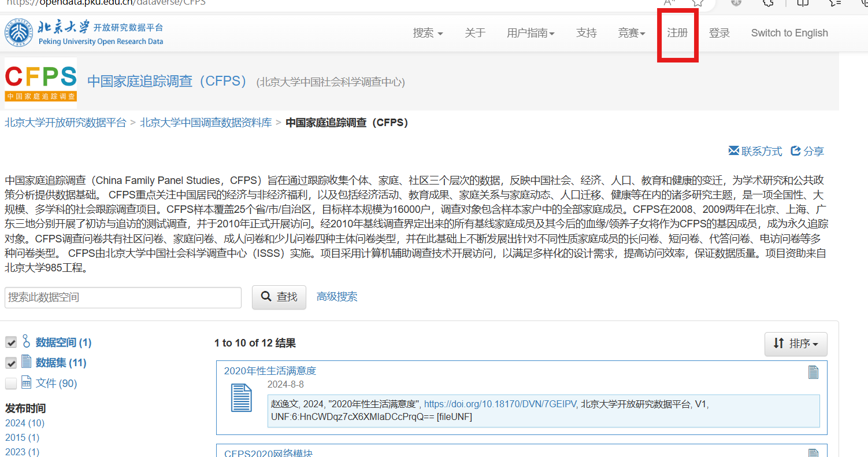
Task: Click the CFPS colorful logo image
Action: point(40,83)
